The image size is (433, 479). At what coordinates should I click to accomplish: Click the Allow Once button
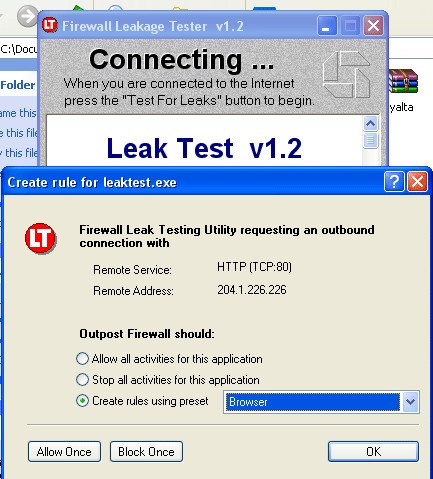pos(64,452)
